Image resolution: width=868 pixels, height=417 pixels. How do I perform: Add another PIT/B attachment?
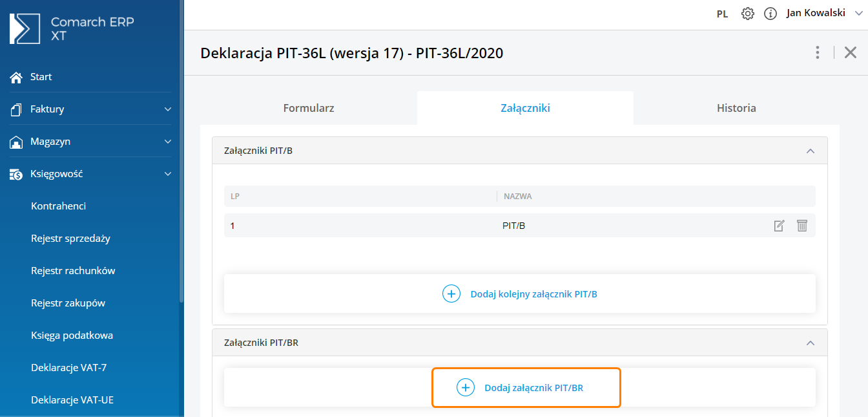tap(520, 294)
